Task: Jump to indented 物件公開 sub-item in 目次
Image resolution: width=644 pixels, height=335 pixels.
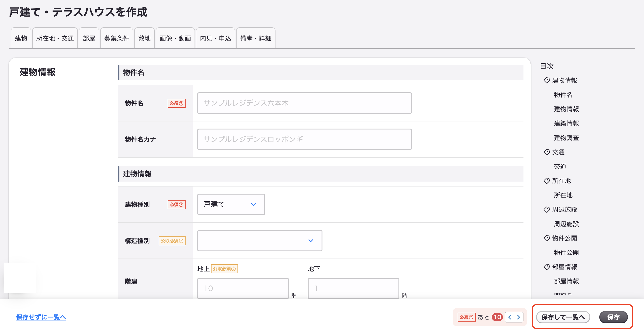Action: 566,252
